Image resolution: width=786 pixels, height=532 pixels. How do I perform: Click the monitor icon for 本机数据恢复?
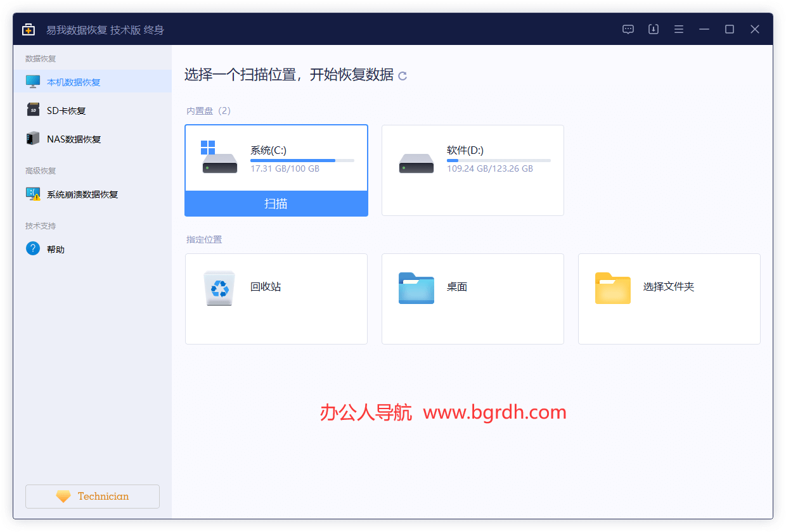[33, 82]
